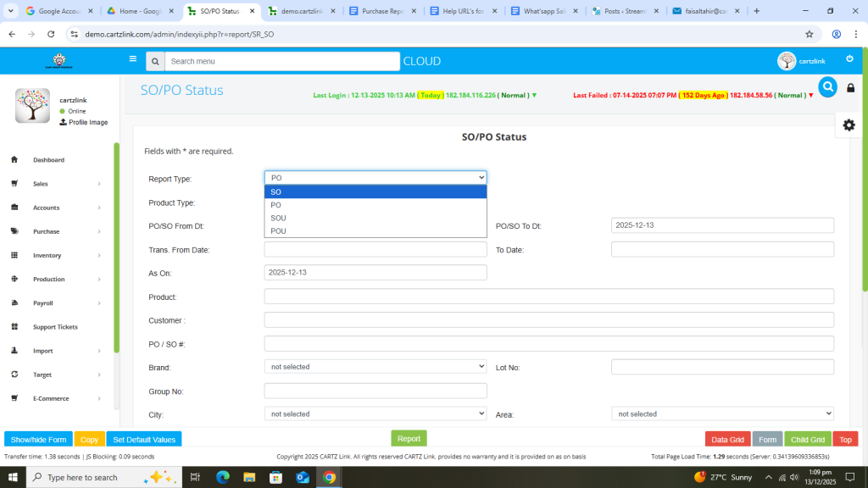868x488 pixels.
Task: Click the Product input field
Action: (x=548, y=297)
